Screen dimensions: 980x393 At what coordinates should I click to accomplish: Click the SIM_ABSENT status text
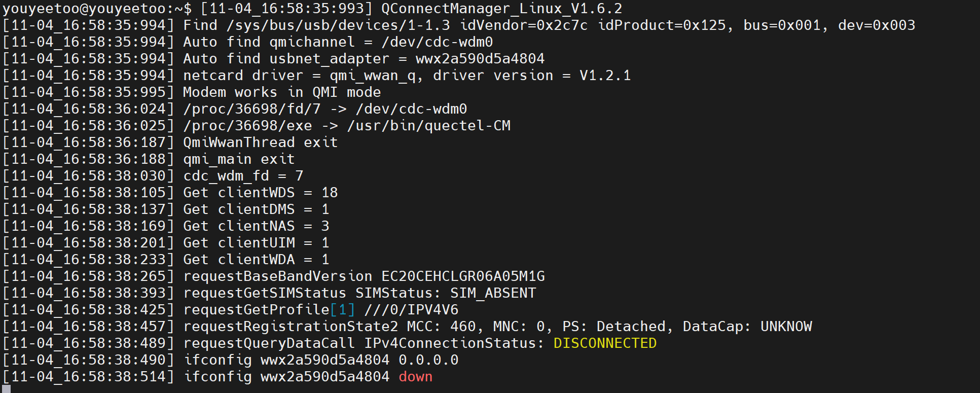(493, 293)
